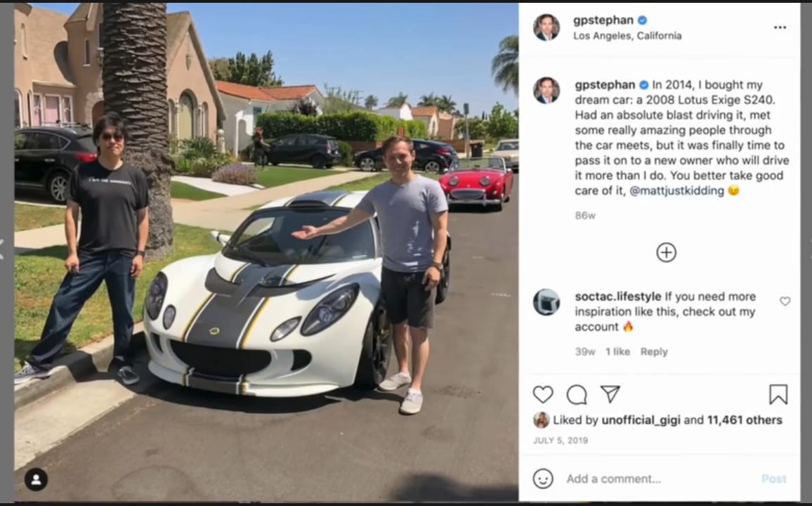Open the gpstephan profile from the header username
The image size is (812, 506).
coord(603,20)
